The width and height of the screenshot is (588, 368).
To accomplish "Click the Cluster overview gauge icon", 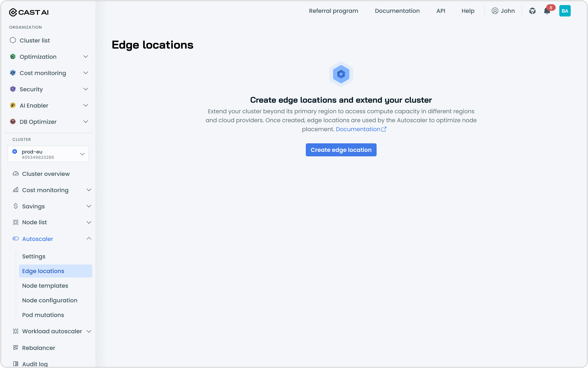I will [x=16, y=174].
